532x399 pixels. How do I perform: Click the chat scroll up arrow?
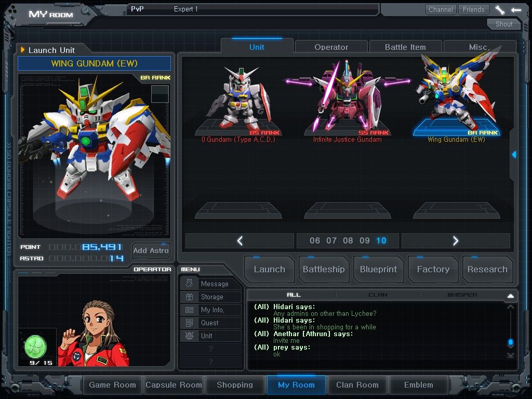tap(510, 307)
